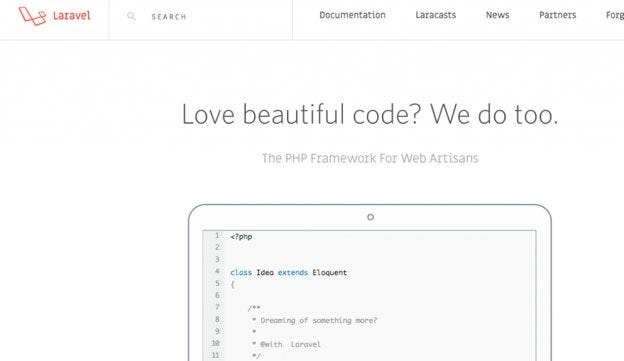This screenshot has height=361, width=624.
Task: Click the "* Dreaming of something more?" comment
Action: pos(314,320)
